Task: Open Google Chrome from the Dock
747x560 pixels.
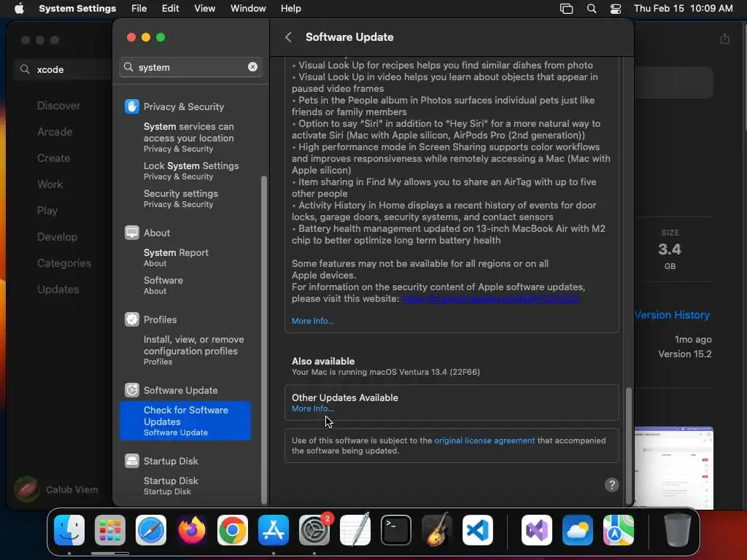Action: coord(233,530)
